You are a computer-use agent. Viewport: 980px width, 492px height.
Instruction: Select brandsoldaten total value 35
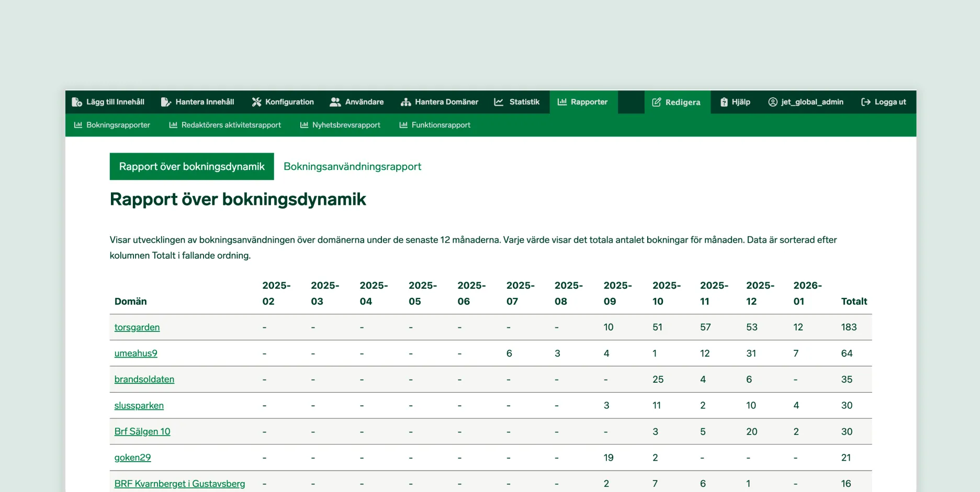click(x=847, y=380)
